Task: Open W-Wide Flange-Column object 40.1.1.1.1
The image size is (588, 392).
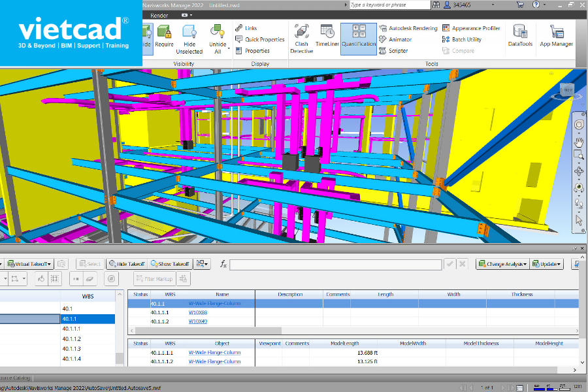Action: (x=214, y=353)
